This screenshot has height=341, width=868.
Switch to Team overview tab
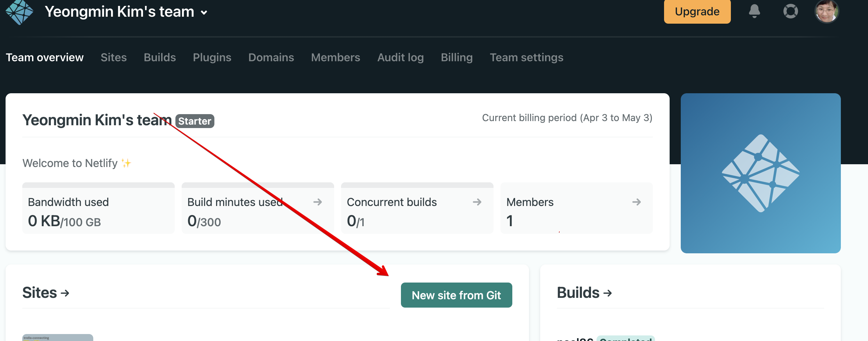(45, 57)
